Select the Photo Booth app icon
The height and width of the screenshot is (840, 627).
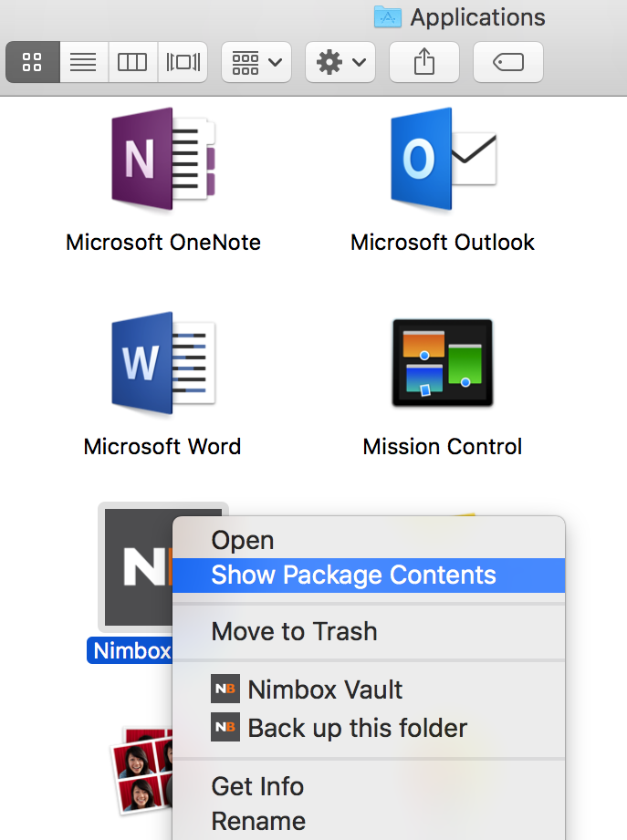pyautogui.click(x=141, y=769)
